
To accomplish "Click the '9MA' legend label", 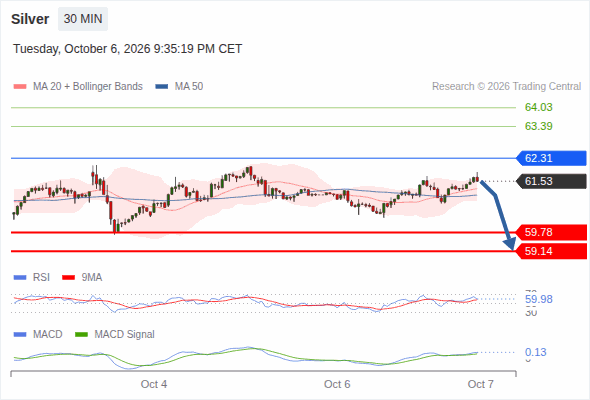I will click(92, 277).
